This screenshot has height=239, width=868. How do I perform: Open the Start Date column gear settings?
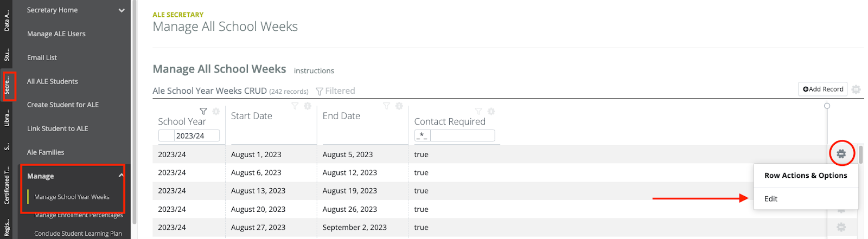pyautogui.click(x=308, y=106)
